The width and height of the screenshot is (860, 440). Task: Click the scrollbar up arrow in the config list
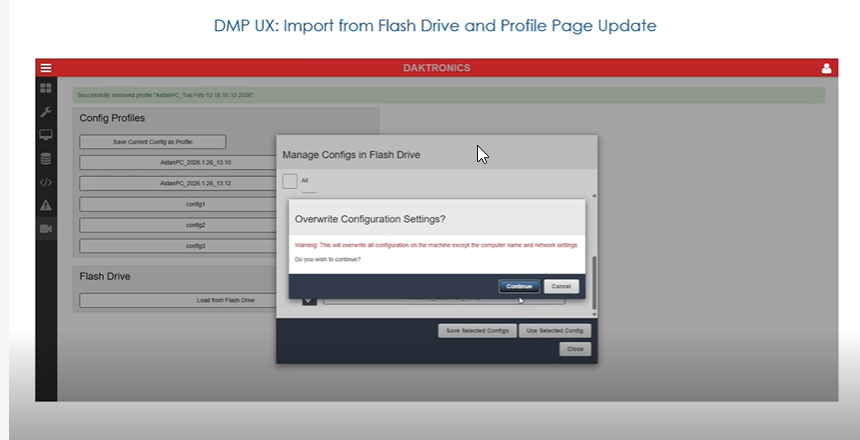(594, 196)
